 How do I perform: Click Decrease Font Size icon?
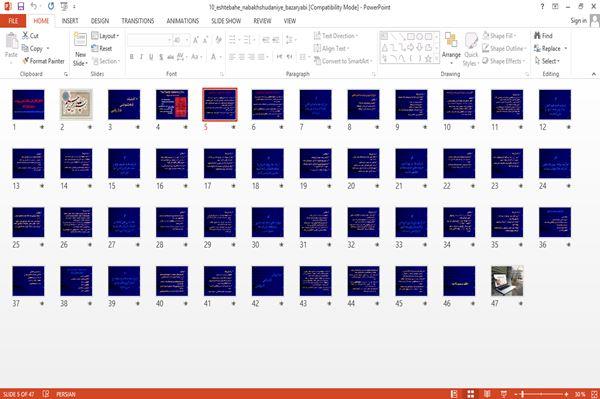tap(205, 40)
